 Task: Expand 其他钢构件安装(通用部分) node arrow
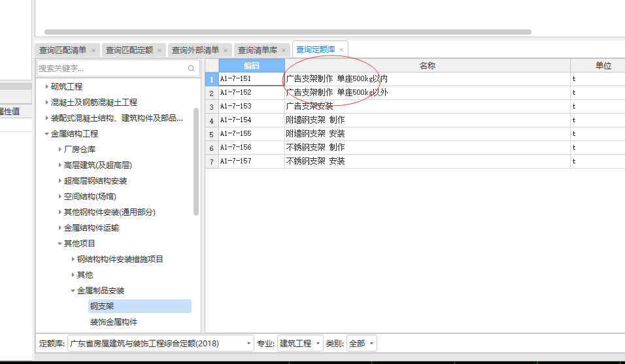click(59, 212)
